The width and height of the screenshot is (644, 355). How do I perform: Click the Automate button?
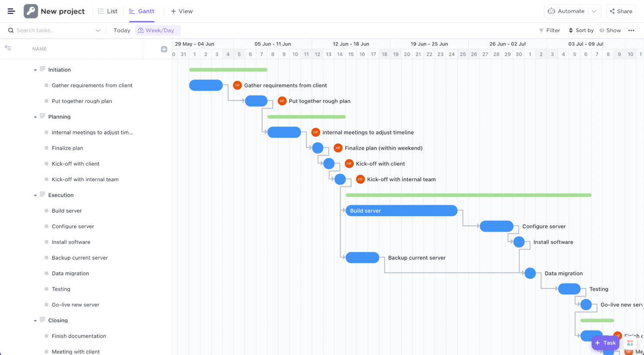coord(567,11)
